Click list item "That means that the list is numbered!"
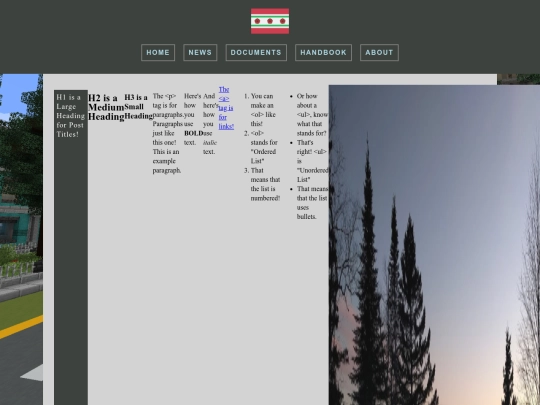 pos(265,184)
